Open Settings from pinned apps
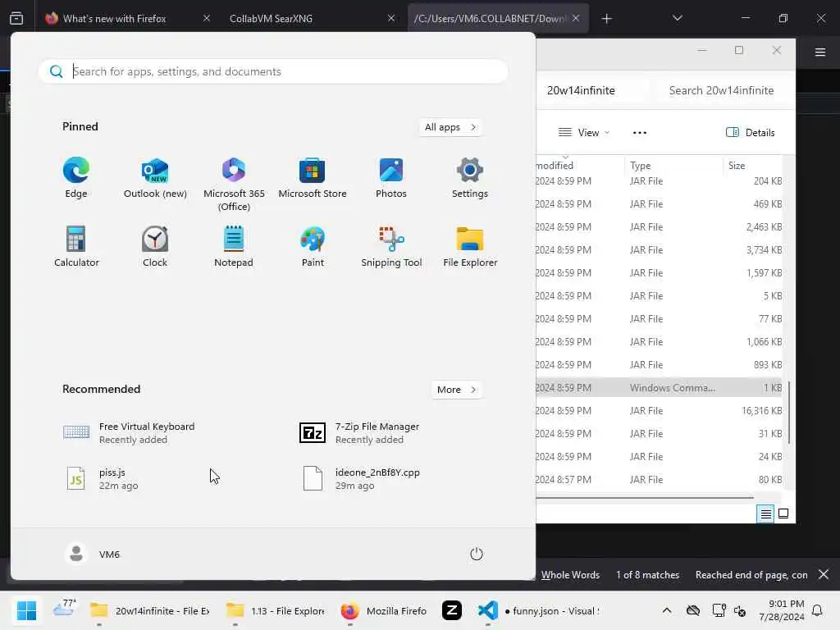 pyautogui.click(x=470, y=178)
